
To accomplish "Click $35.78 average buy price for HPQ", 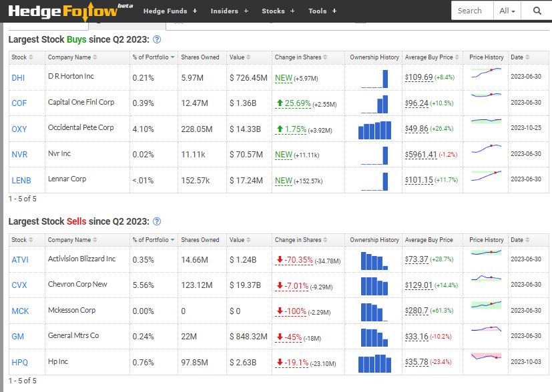I will tap(417, 362).
